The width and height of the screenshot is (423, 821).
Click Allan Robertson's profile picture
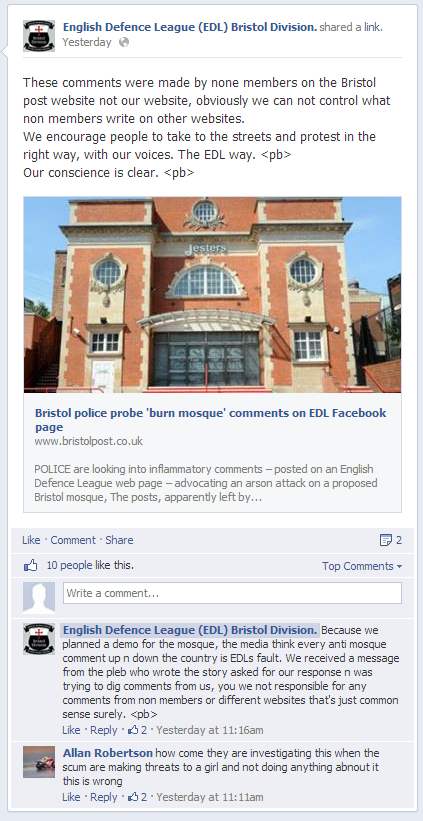pos(39,761)
